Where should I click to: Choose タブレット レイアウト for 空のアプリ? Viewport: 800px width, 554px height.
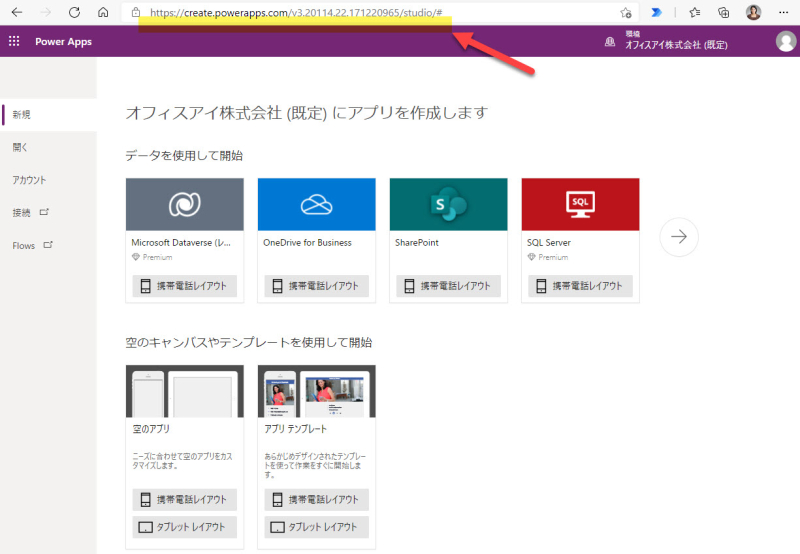click(x=185, y=527)
